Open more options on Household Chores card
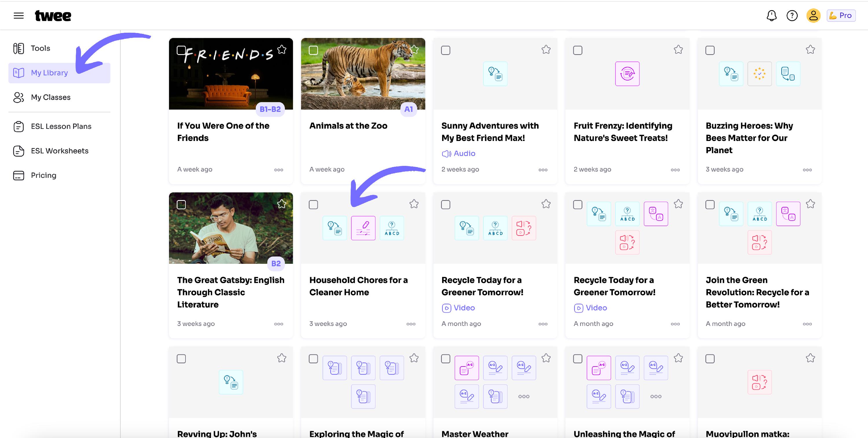The width and height of the screenshot is (868, 438). point(411,324)
